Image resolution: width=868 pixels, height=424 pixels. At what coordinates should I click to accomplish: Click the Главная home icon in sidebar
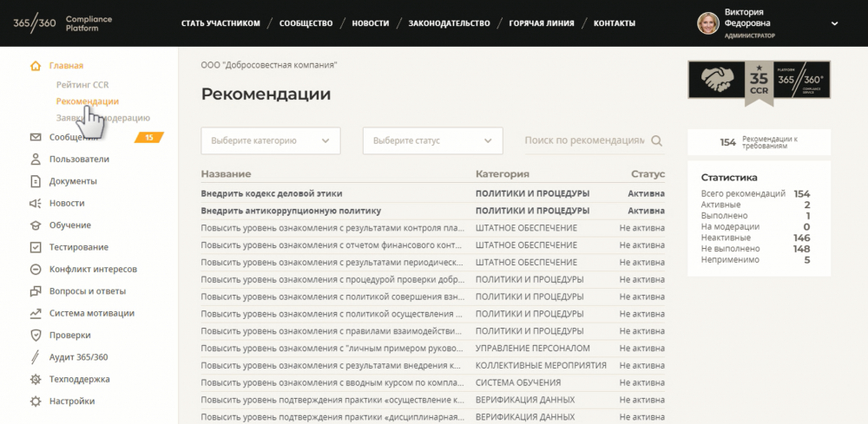(x=36, y=66)
